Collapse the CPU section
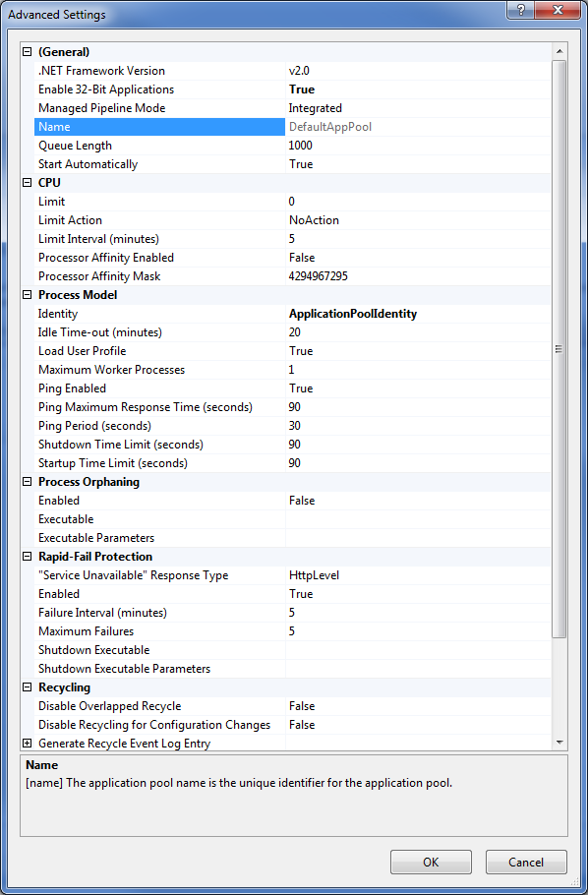 pyautogui.click(x=27, y=183)
